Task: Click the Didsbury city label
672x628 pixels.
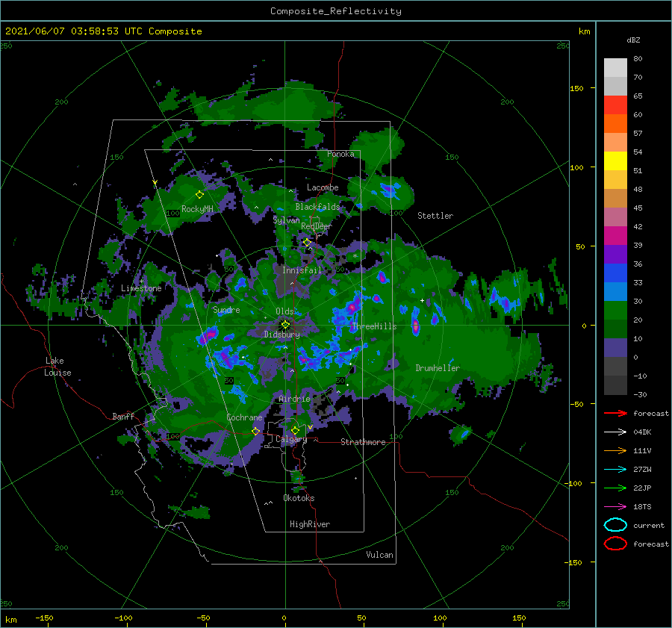Action: pos(281,335)
